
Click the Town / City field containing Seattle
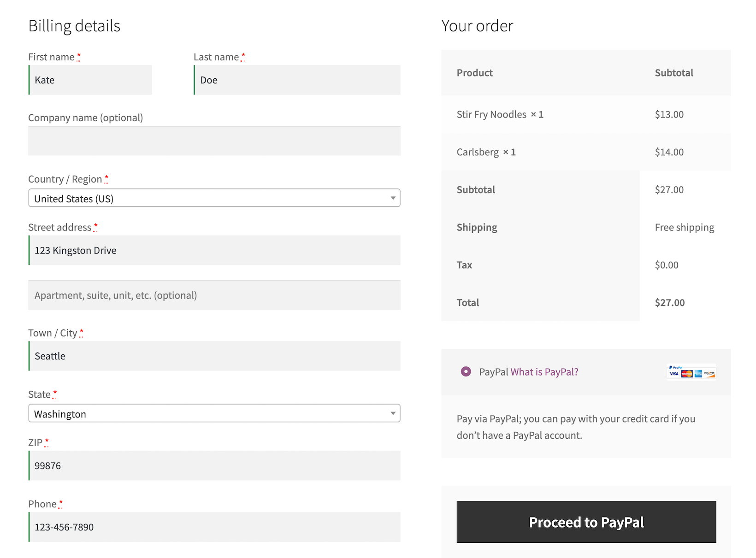213,356
